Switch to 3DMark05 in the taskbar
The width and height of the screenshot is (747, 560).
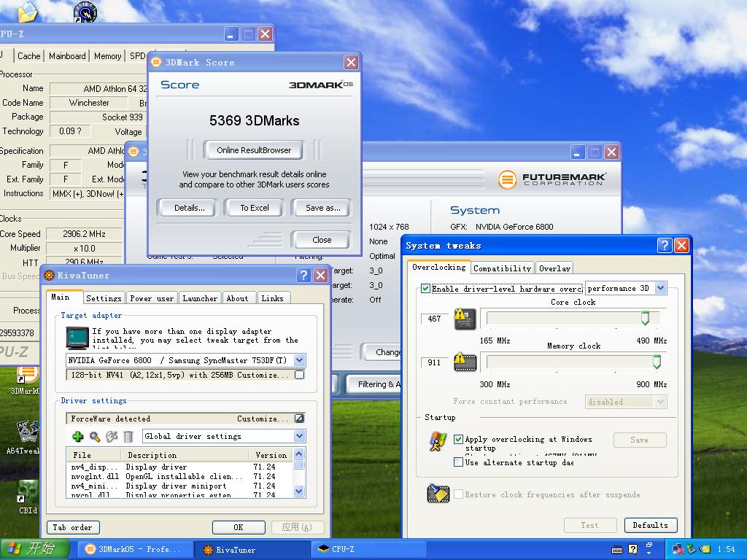coord(133,549)
